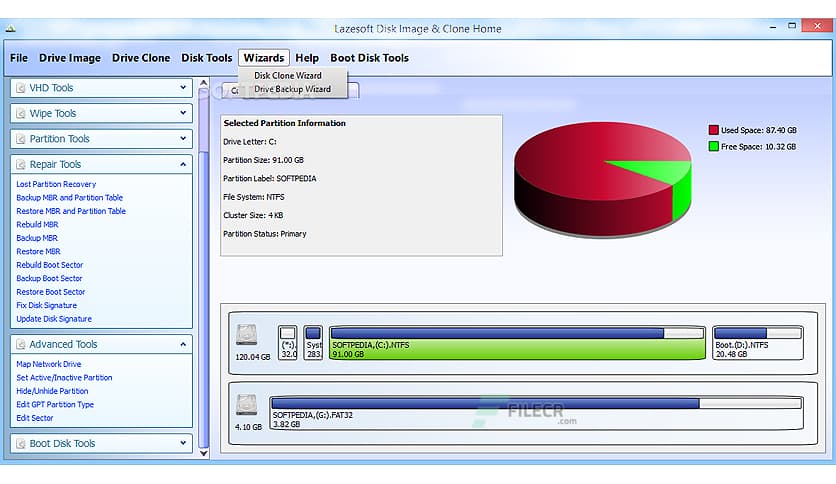This screenshot has height=484, width=836.
Task: Click the Backup MBR link
Action: (37, 238)
